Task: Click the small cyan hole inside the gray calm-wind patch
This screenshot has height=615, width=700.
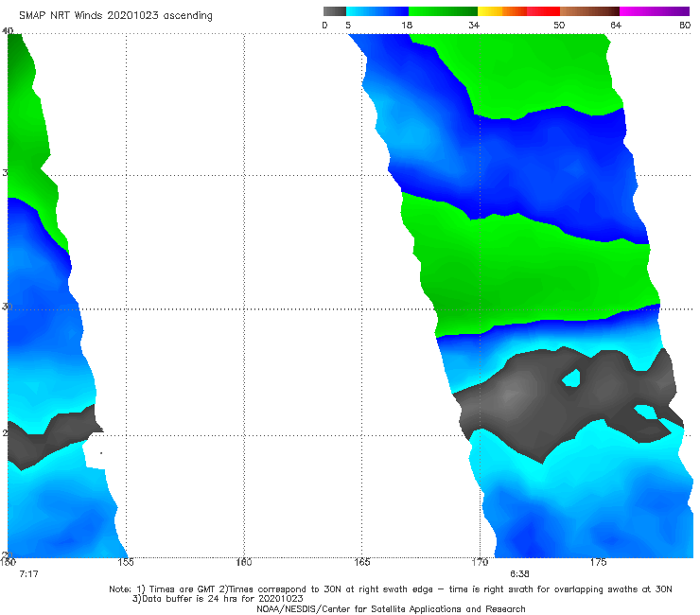Action: point(571,378)
